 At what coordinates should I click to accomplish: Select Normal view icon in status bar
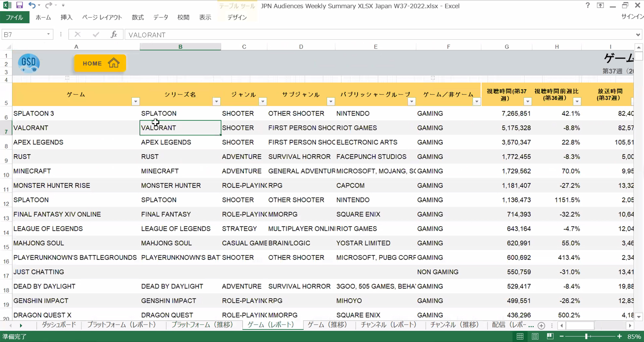(520, 336)
